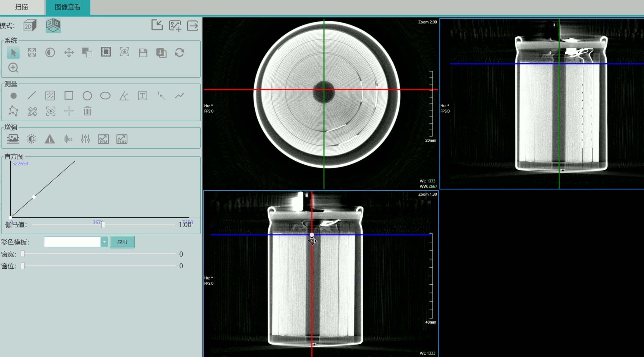The height and width of the screenshot is (357, 644).
Task: Select the magnifier zoom-in tool
Action: 13,68
